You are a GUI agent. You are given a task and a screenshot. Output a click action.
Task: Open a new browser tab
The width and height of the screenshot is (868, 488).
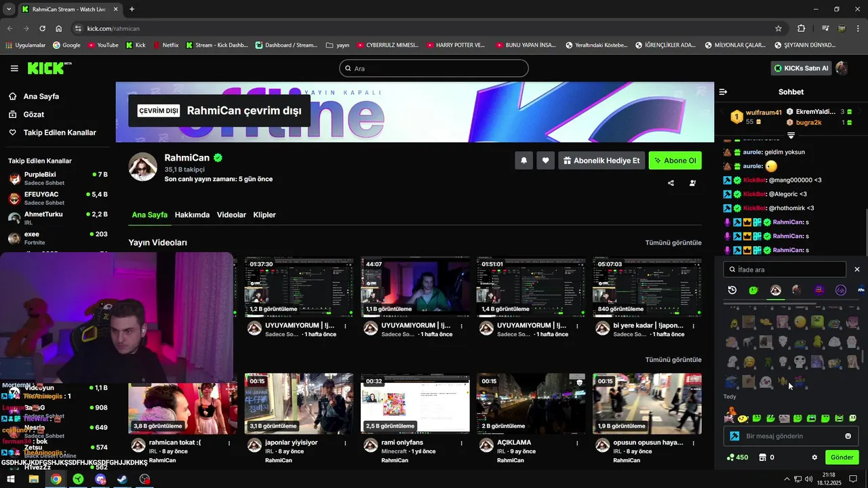132,9
